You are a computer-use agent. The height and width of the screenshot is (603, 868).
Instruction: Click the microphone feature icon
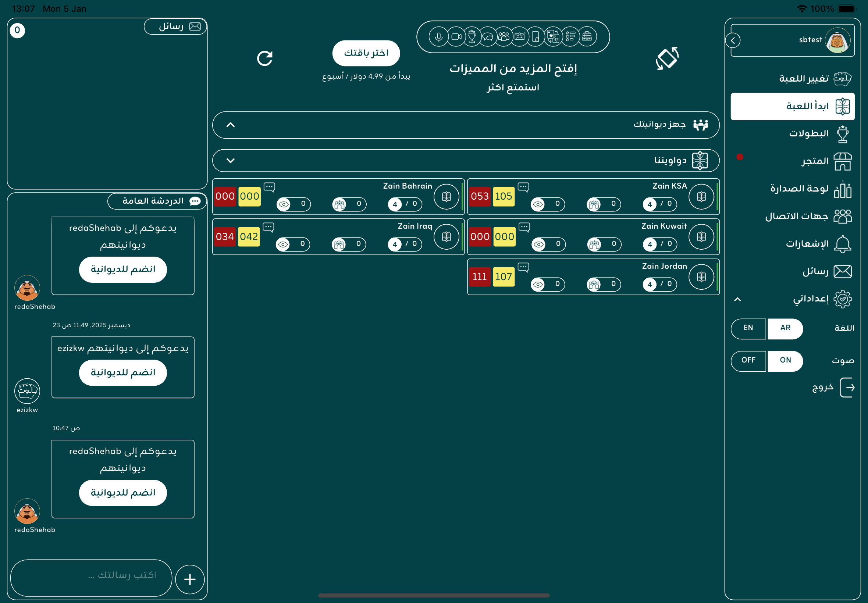pyautogui.click(x=438, y=37)
